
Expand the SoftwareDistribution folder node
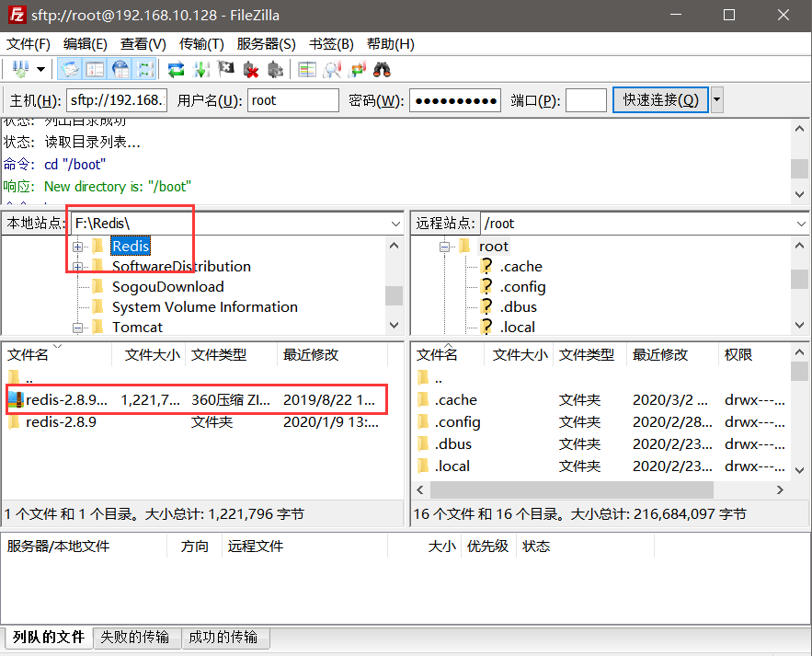tap(77, 267)
